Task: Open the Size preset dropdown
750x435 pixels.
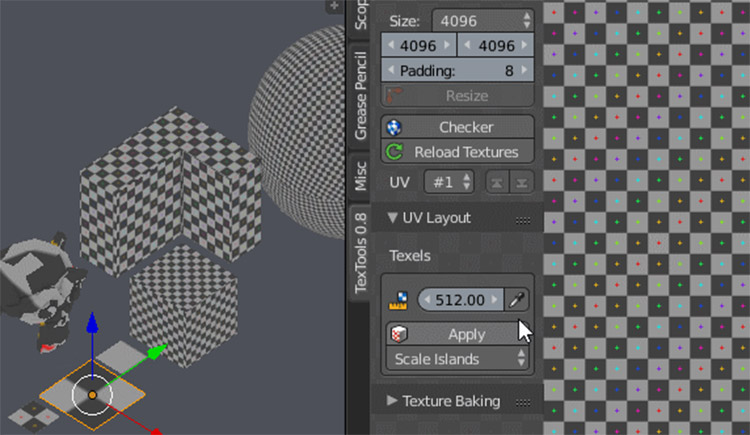Action: tap(483, 20)
